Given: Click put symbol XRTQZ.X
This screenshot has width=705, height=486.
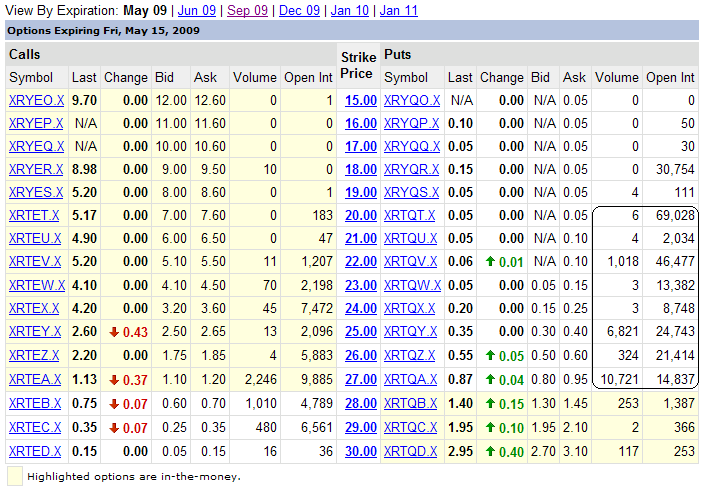Looking at the screenshot, I should tap(409, 355).
